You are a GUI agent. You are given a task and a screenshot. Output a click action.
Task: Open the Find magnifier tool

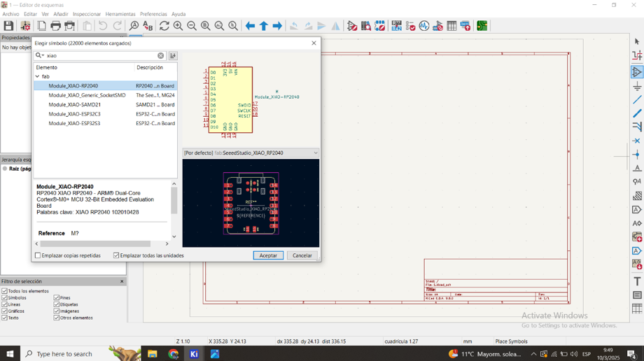coord(134,26)
